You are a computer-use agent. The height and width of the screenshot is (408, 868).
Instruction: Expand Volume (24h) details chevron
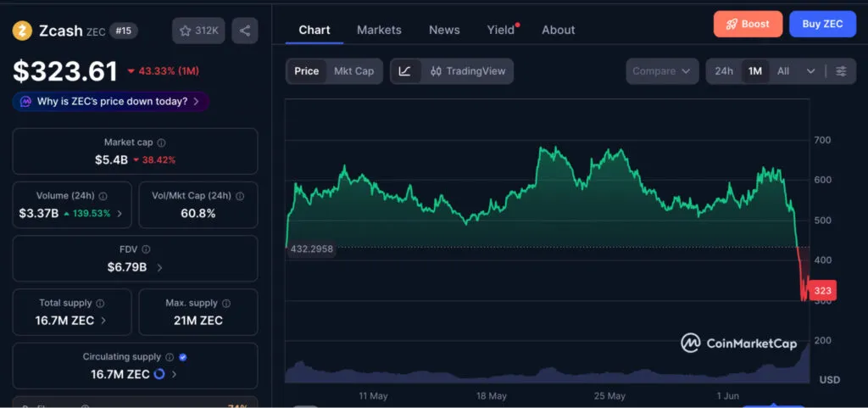(120, 214)
